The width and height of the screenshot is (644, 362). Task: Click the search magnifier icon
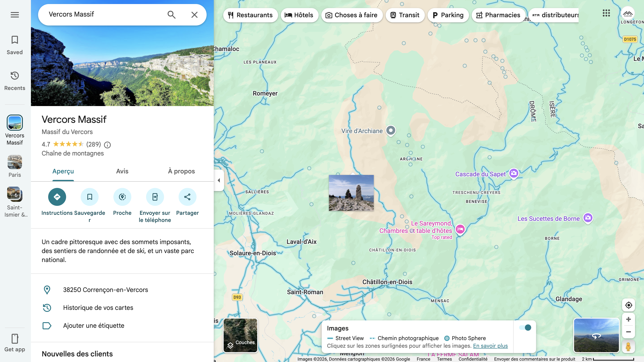[171, 15]
